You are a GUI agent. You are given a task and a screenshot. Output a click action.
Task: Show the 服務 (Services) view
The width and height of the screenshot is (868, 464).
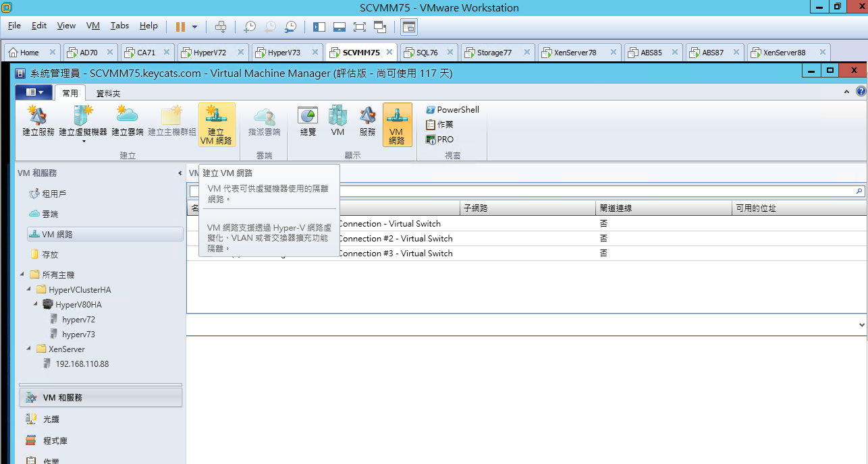367,121
